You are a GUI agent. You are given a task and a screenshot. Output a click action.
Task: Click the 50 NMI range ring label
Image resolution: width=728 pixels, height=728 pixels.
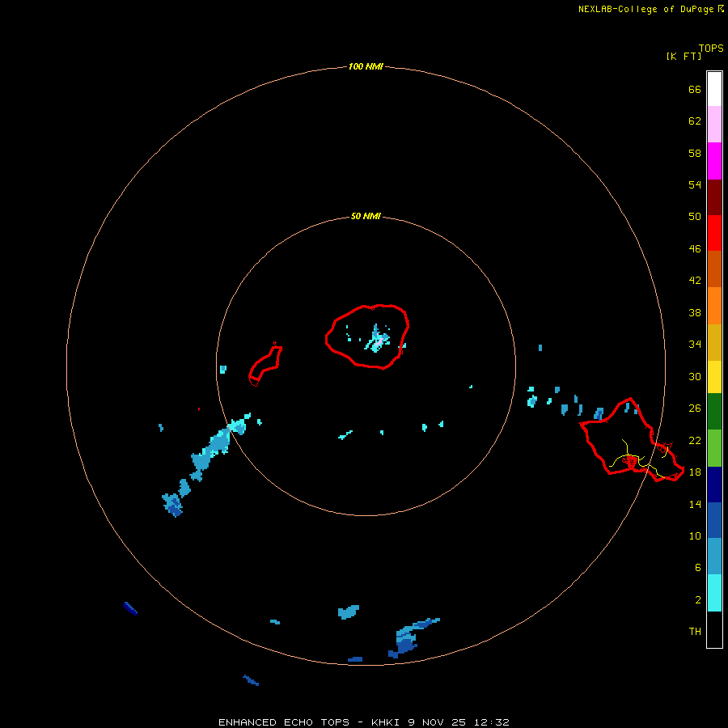pos(366,216)
